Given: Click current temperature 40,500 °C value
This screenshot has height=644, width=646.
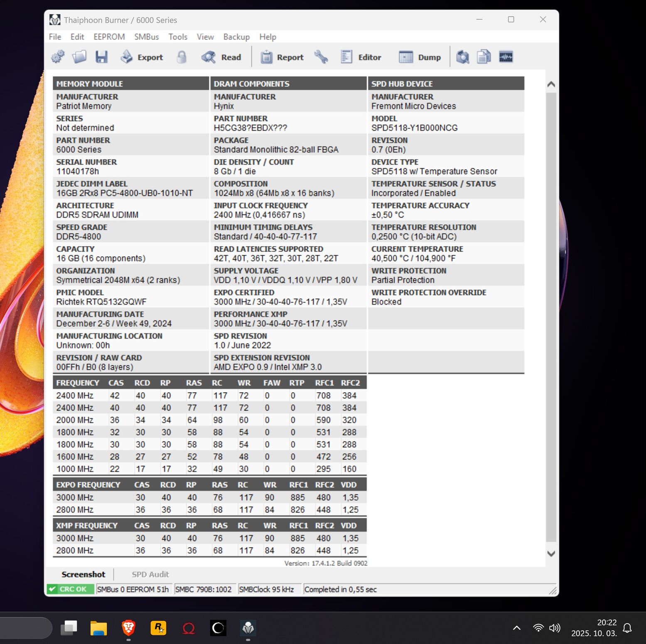Looking at the screenshot, I should (414, 258).
